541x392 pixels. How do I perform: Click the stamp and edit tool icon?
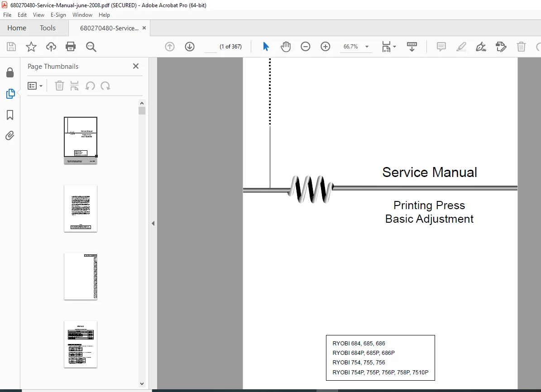click(501, 47)
